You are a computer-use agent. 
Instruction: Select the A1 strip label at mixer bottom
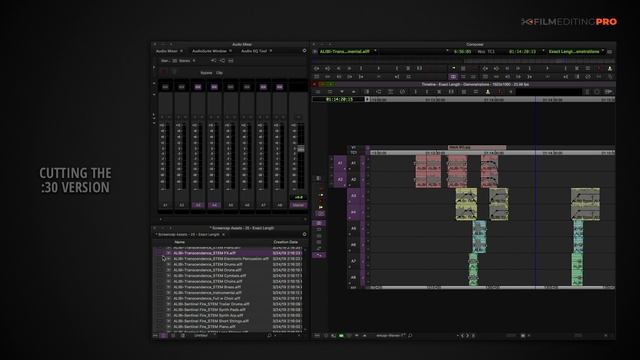pos(165,205)
